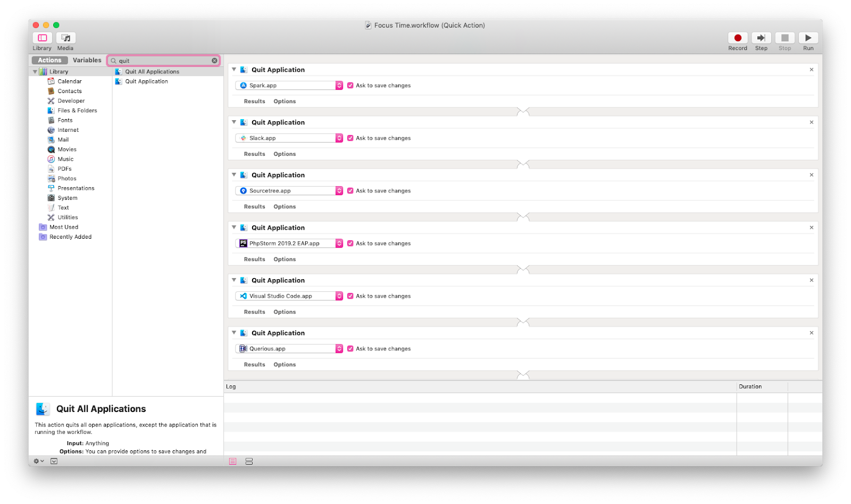Viewport: 851px width, 504px height.
Task: Open the PhpStorm 2019.2 EAP.app dropdown
Action: pyautogui.click(x=289, y=243)
